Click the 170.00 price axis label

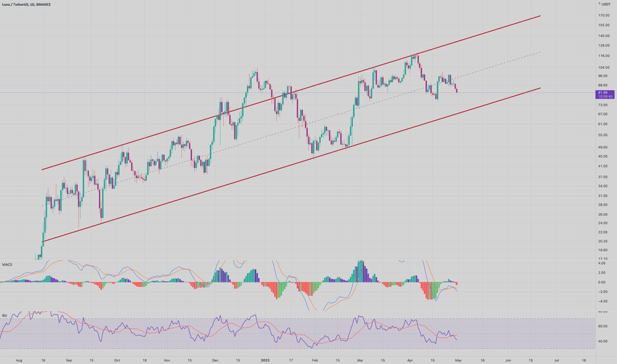point(604,16)
